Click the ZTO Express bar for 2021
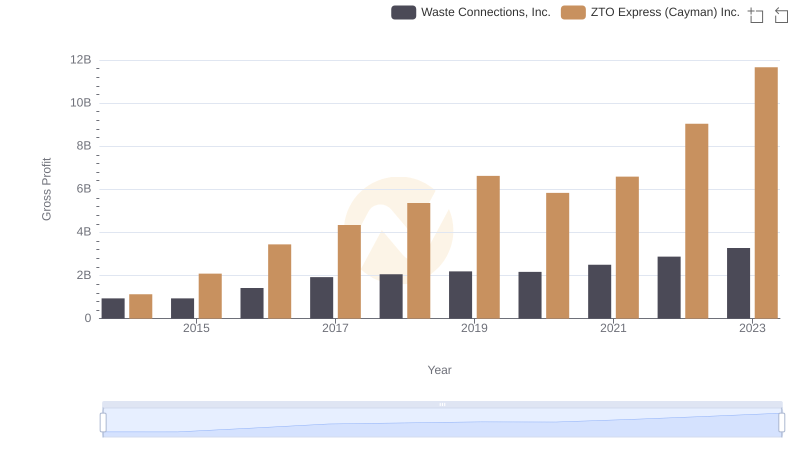Image resolution: width=800 pixels, height=461 pixels. point(627,247)
